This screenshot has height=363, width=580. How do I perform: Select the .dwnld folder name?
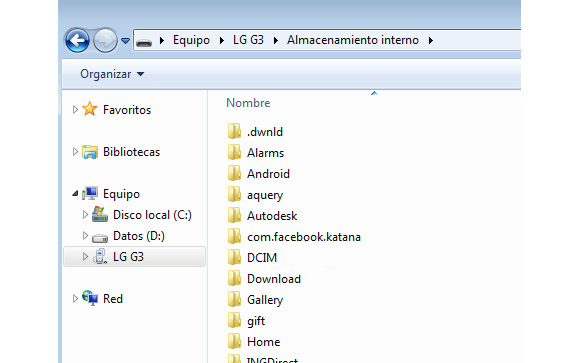pyautogui.click(x=265, y=132)
